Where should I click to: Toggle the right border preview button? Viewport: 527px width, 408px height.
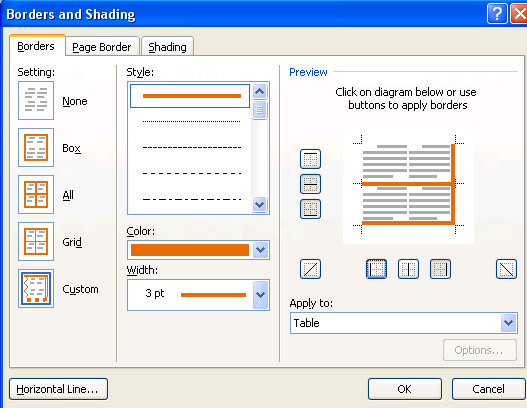(440, 269)
